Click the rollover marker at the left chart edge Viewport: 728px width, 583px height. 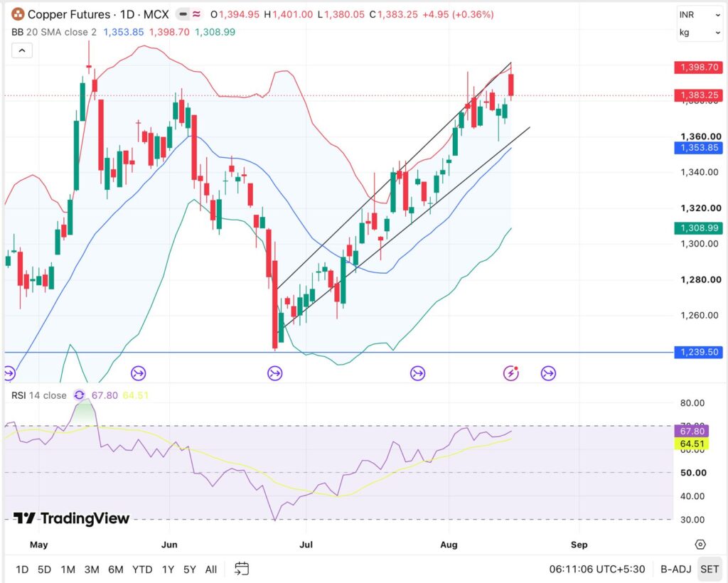click(x=9, y=373)
